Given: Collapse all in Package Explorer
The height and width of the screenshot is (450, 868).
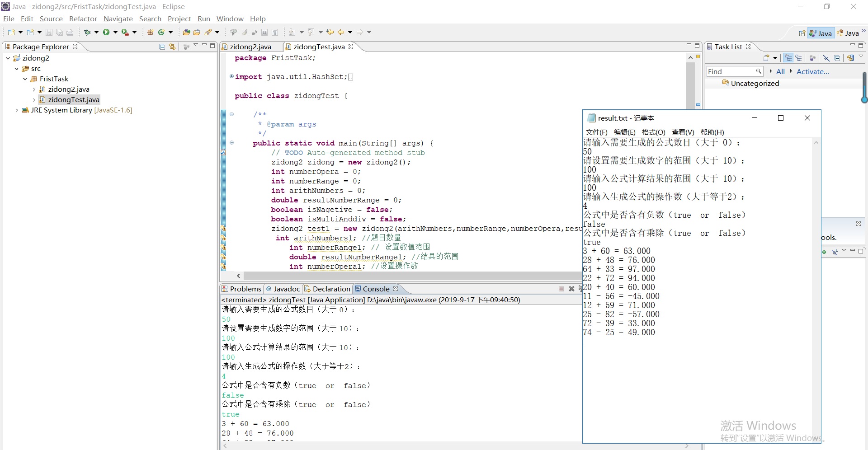Looking at the screenshot, I should 162,47.
